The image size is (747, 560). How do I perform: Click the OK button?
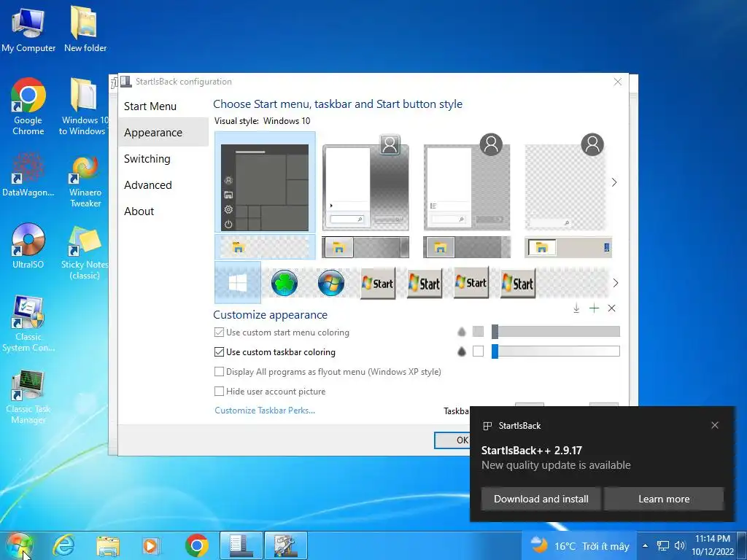point(452,440)
